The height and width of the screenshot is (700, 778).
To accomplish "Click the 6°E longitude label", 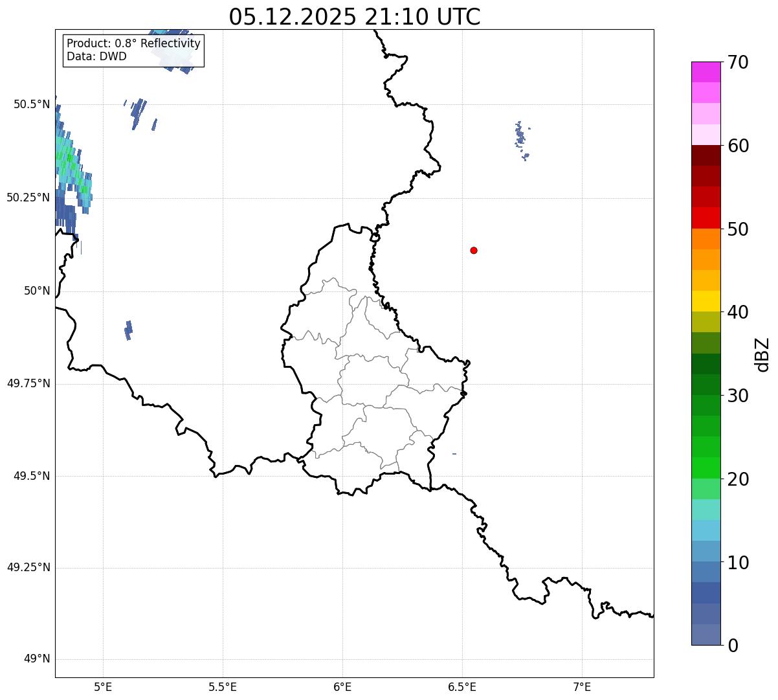I will pos(342,687).
